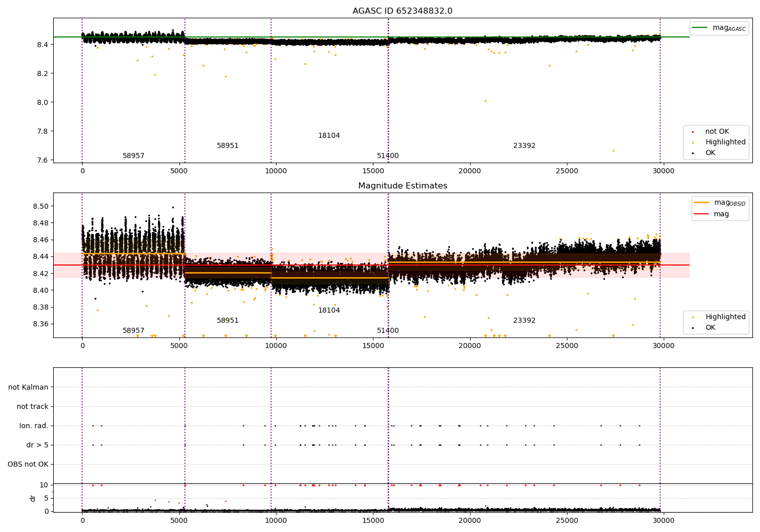Click the 8.48 y-axis tick label
The image size is (760, 532).
[x=41, y=223]
